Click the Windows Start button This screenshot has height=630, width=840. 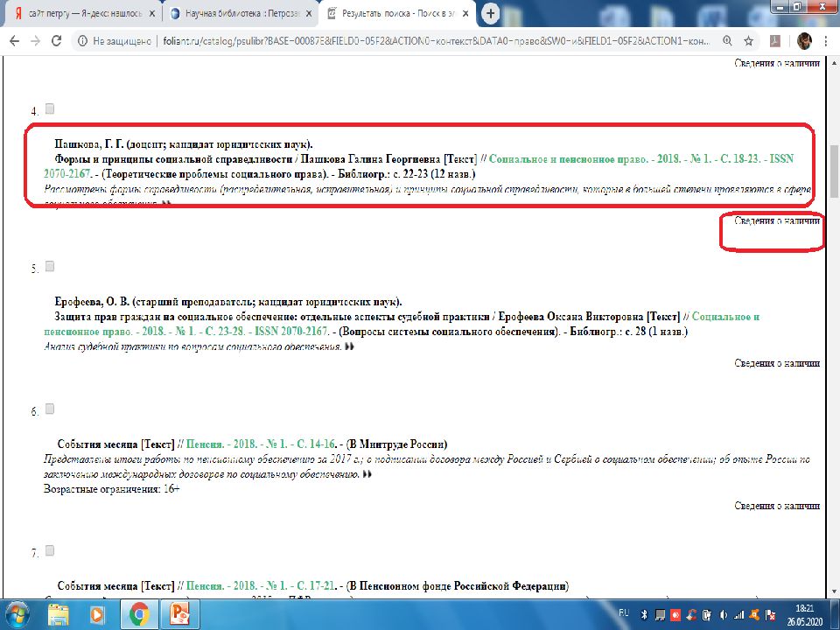(x=17, y=612)
